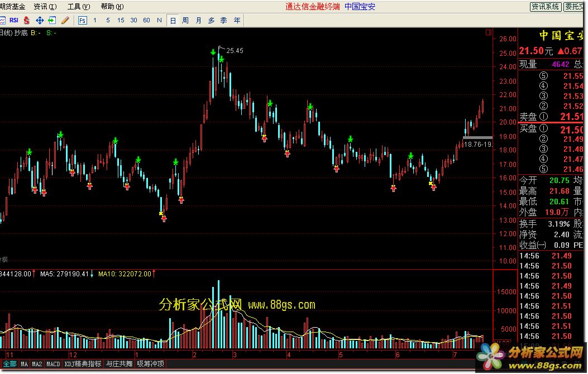
Task: Select the blue four-arrow move tool
Action: [40, 20]
